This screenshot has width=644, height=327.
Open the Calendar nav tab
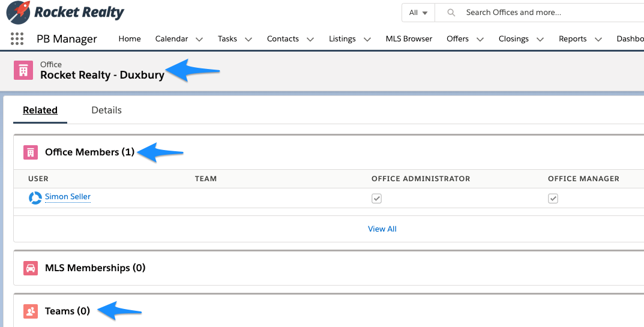(172, 38)
